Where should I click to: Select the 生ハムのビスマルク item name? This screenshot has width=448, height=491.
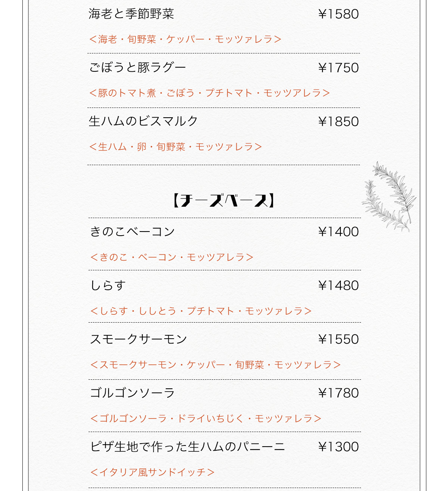point(143,121)
